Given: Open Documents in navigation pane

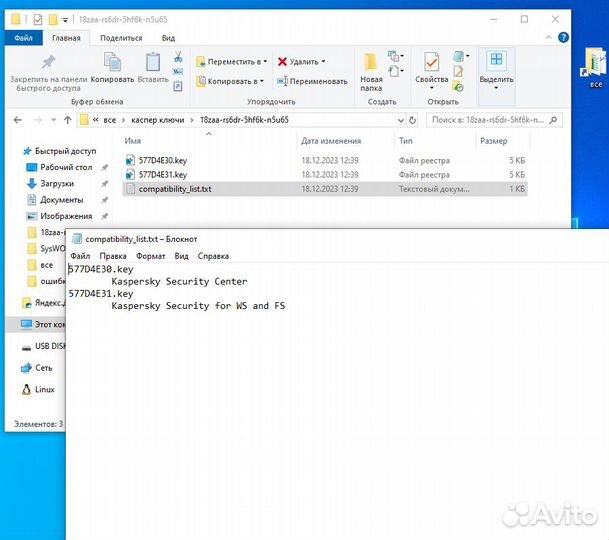Looking at the screenshot, I should coord(55,200).
